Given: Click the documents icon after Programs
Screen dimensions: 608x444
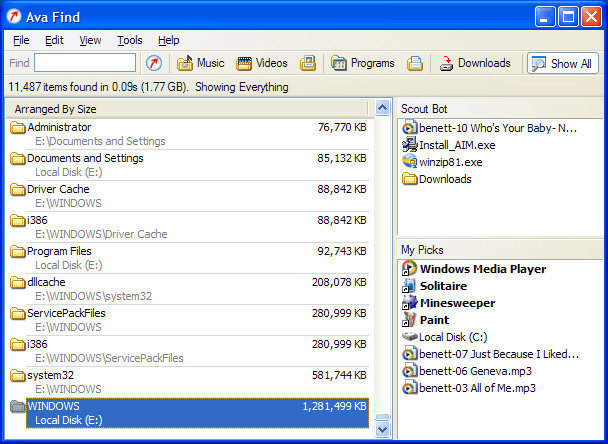Looking at the screenshot, I should coord(415,63).
